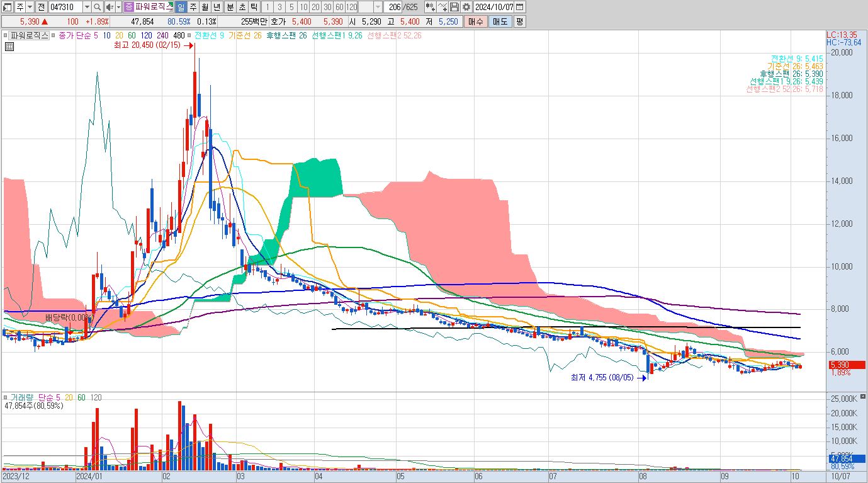Click the save chart floppy icon
Image resolution: width=868 pixels, height=483 pixels.
(454, 7)
